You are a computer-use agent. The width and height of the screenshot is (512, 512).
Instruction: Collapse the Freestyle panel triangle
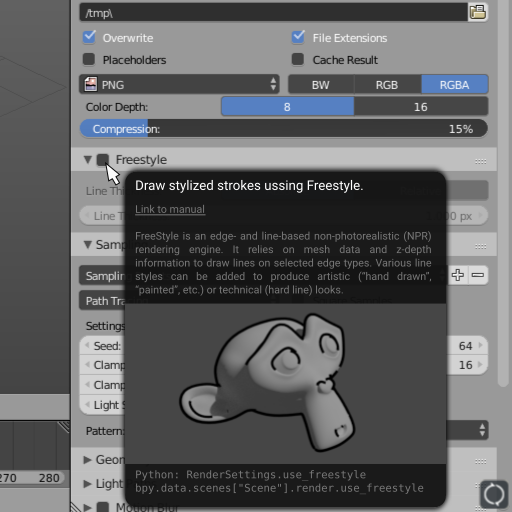tap(88, 159)
